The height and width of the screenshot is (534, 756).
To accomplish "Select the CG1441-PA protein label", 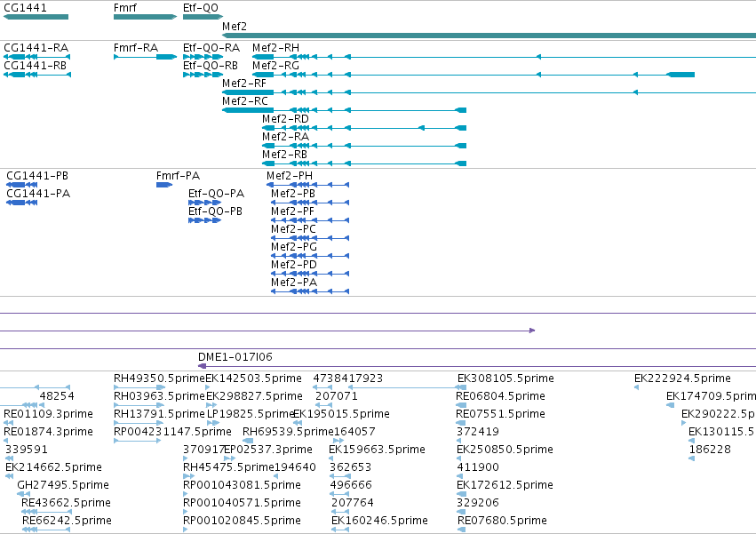I will coord(38,194).
